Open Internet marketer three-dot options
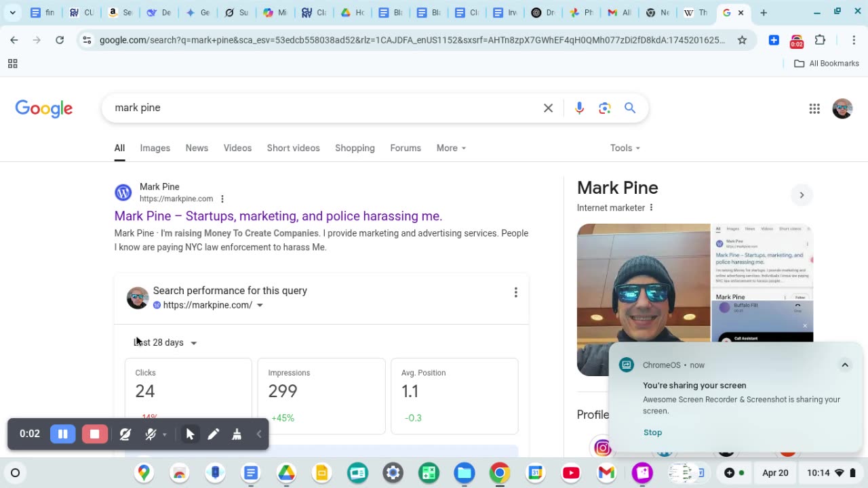Viewport: 868px width, 488px height. (651, 207)
